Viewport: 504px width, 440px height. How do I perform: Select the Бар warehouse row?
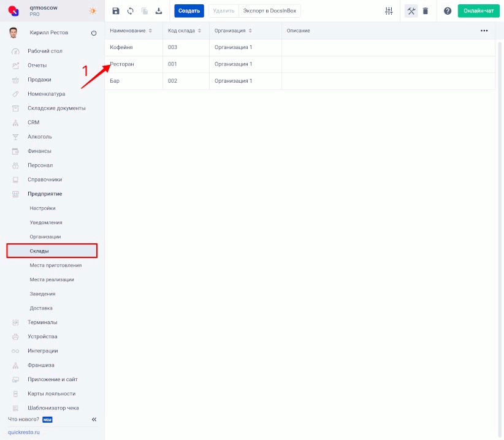point(300,81)
